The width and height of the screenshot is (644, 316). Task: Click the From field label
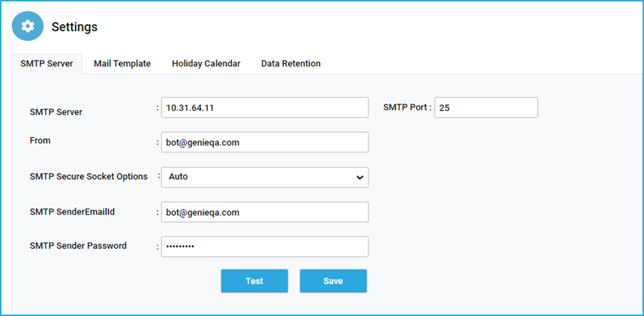click(x=40, y=140)
